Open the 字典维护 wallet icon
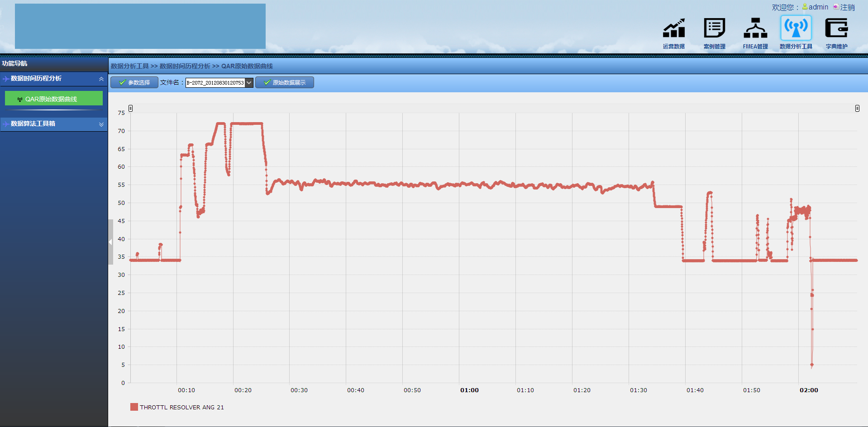 click(836, 28)
